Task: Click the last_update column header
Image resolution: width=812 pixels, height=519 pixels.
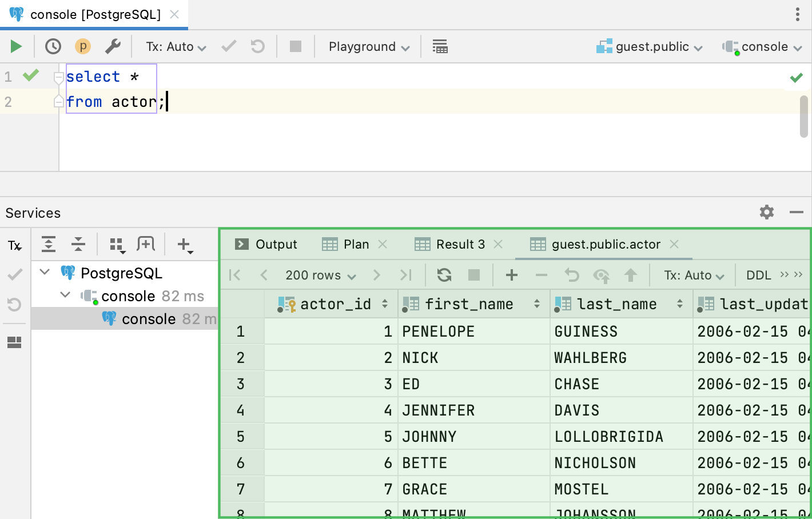Action: coord(753,304)
